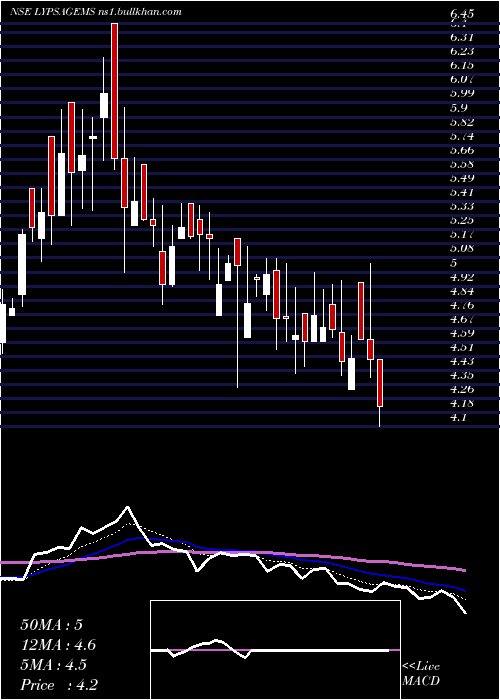Click the 4.51 price axis label
Image resolution: width=500 pixels, height=700 pixels.
(x=462, y=348)
